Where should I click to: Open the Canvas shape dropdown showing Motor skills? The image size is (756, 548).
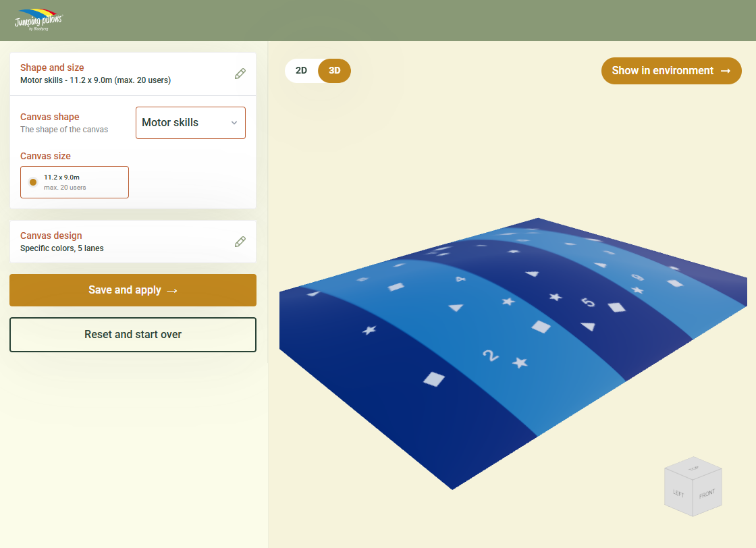(x=190, y=123)
